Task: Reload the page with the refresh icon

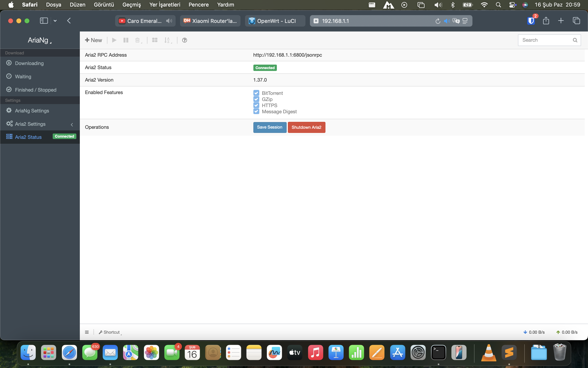Action: point(438,21)
